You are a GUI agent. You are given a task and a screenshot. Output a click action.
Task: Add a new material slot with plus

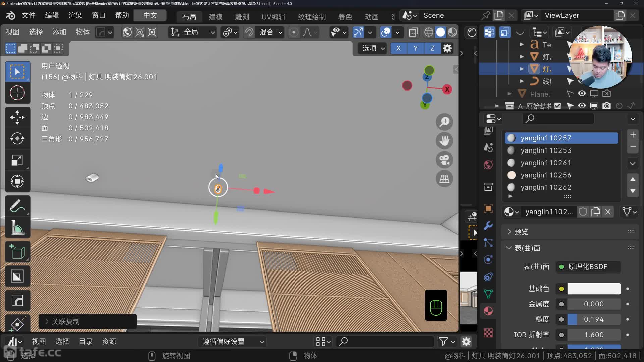[633, 135]
